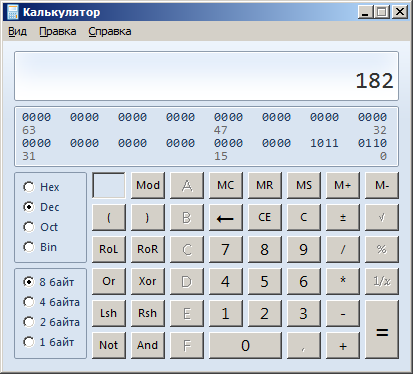
Task: Click the Mod button
Action: coord(148,185)
